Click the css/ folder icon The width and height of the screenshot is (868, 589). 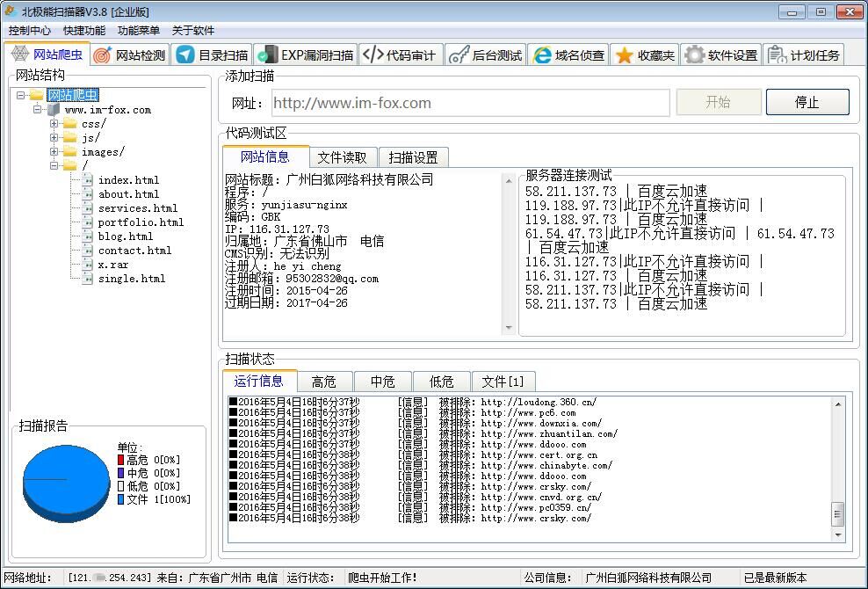[69, 124]
